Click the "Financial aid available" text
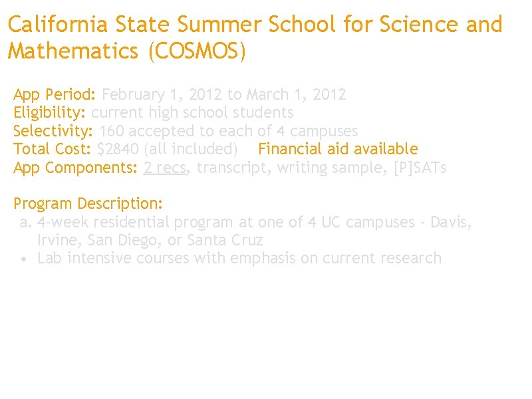The image size is (532, 399). pos(338,149)
